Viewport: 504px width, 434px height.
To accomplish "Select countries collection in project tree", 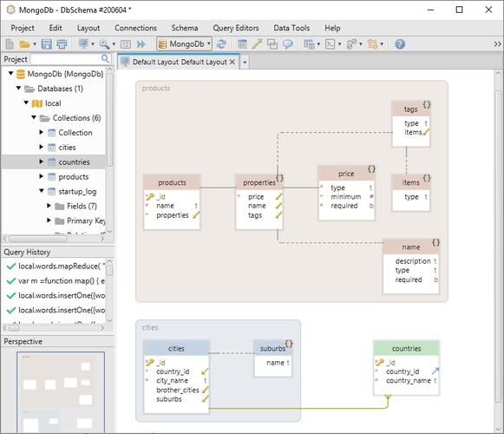I will [x=74, y=161].
